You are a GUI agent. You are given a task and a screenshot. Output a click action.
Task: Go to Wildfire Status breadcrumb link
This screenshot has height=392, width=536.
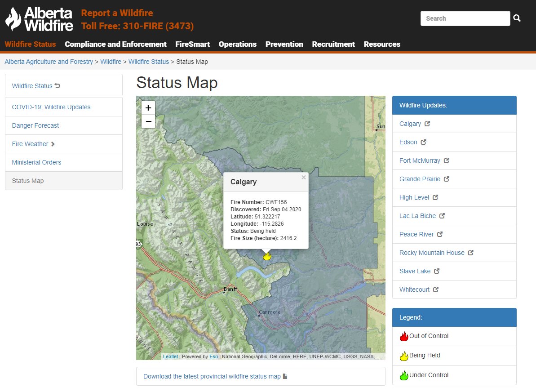pyautogui.click(x=149, y=62)
